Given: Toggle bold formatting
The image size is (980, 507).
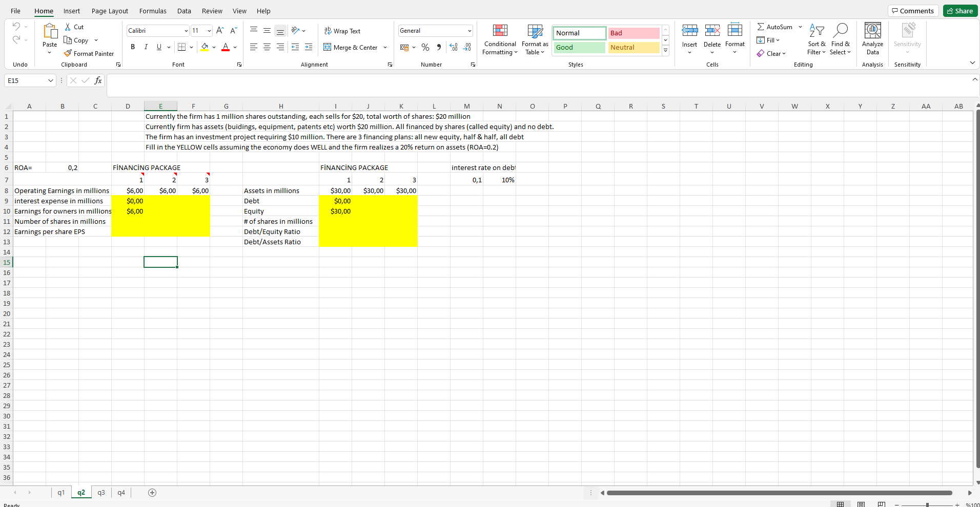Looking at the screenshot, I should [133, 47].
